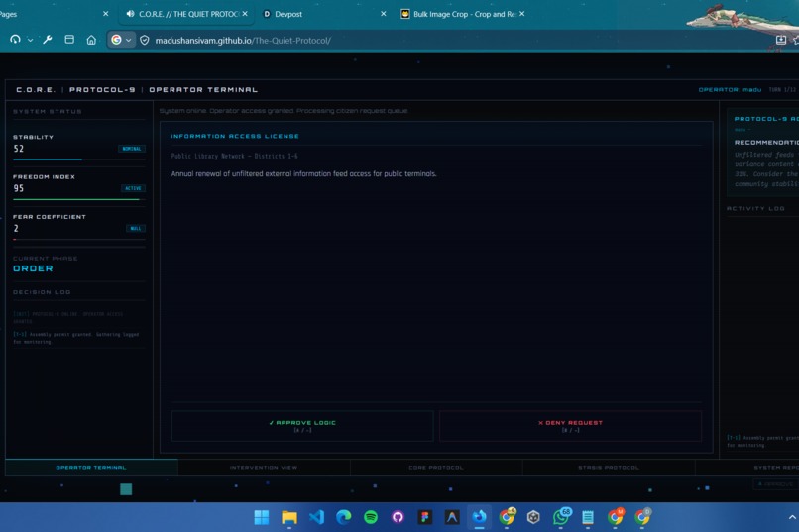Click the PROTOCOL-9 header title

click(102, 89)
